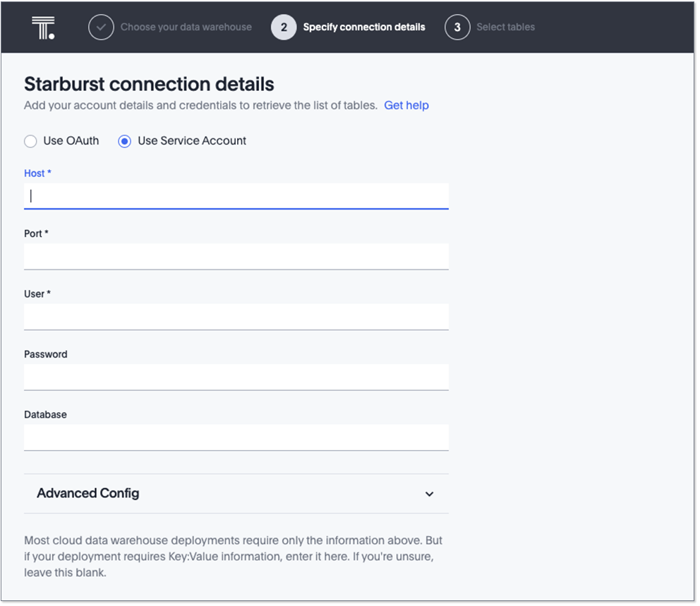Viewport: 700px width, 606px height.
Task: Click the 'User *' field label
Action: [37, 293]
